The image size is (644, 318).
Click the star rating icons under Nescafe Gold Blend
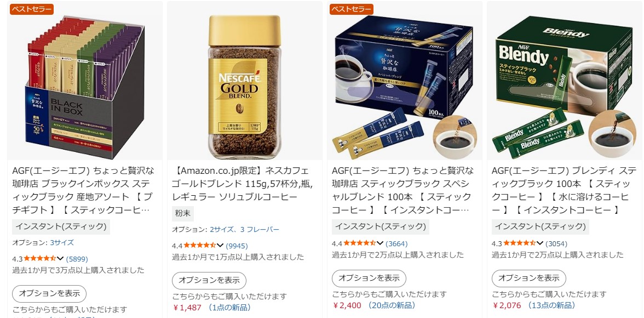(x=199, y=246)
